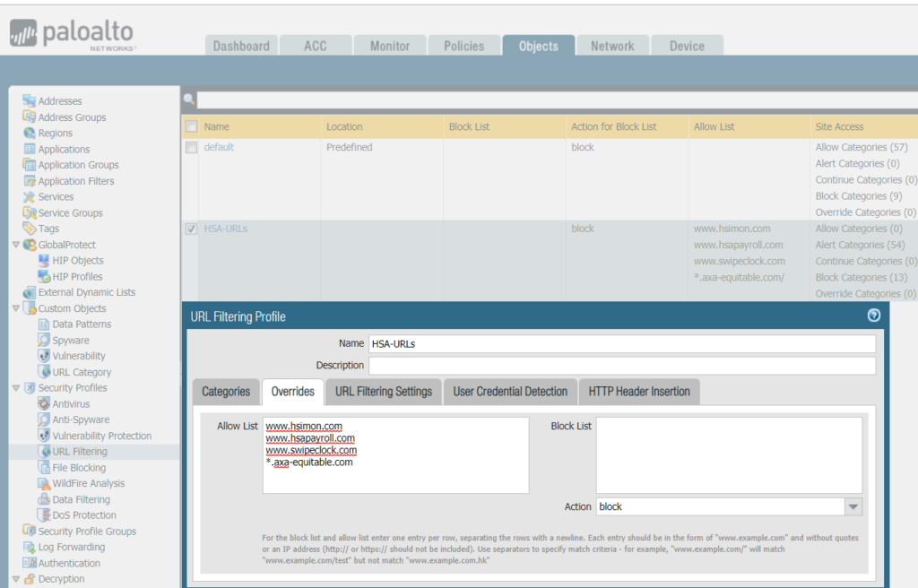Image resolution: width=918 pixels, height=588 pixels.
Task: Click the Anti-Spyware profile icon
Action: point(43,419)
